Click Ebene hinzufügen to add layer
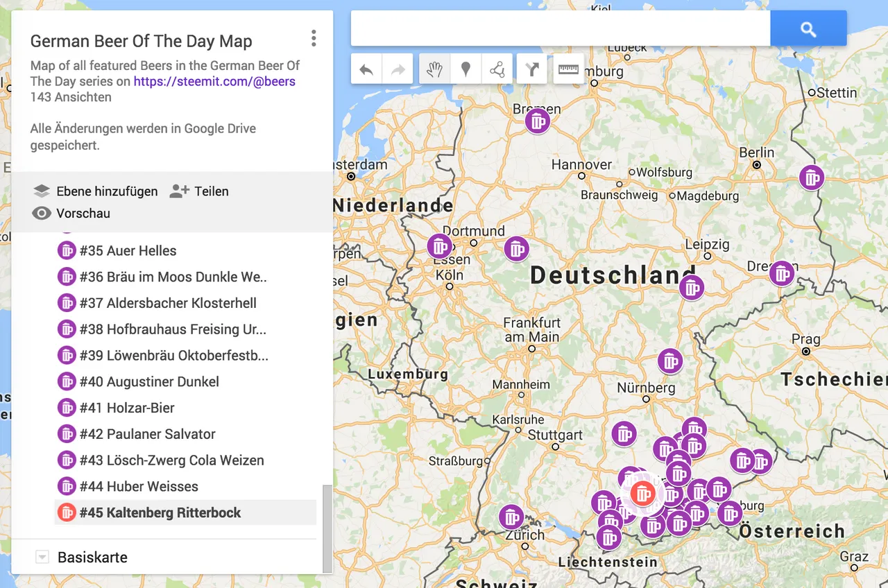Screen dimensions: 888x588 point(95,191)
